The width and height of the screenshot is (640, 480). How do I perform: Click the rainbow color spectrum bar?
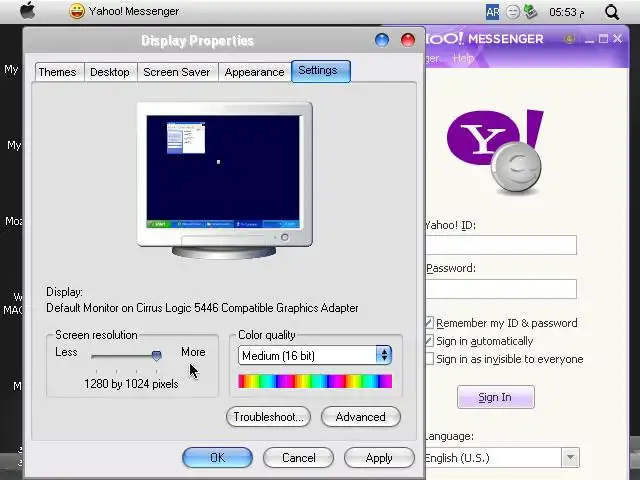(x=315, y=381)
